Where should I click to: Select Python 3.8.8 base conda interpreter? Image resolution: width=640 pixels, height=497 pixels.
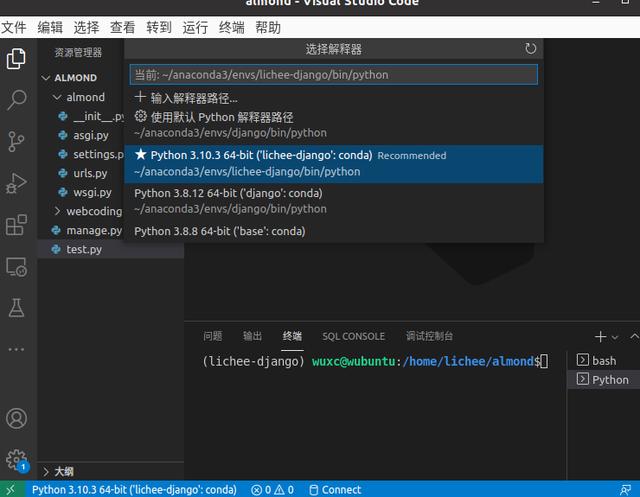pos(333,231)
